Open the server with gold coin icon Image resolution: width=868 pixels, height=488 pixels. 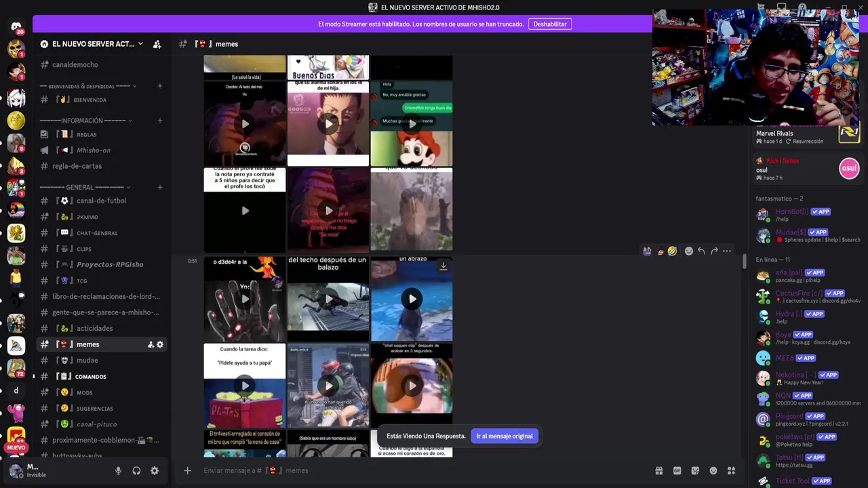coord(16,121)
